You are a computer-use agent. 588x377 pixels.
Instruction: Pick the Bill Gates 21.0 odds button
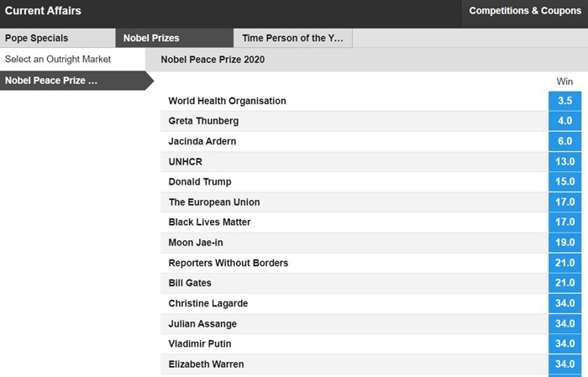564,283
